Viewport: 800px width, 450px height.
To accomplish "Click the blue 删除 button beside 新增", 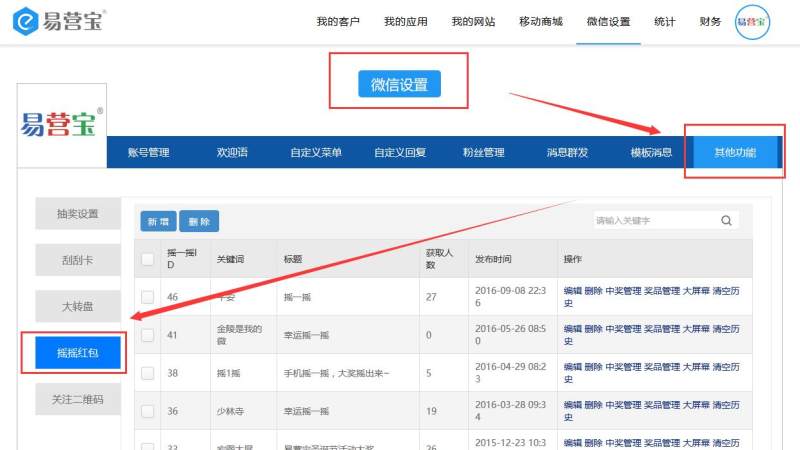I will (x=199, y=221).
